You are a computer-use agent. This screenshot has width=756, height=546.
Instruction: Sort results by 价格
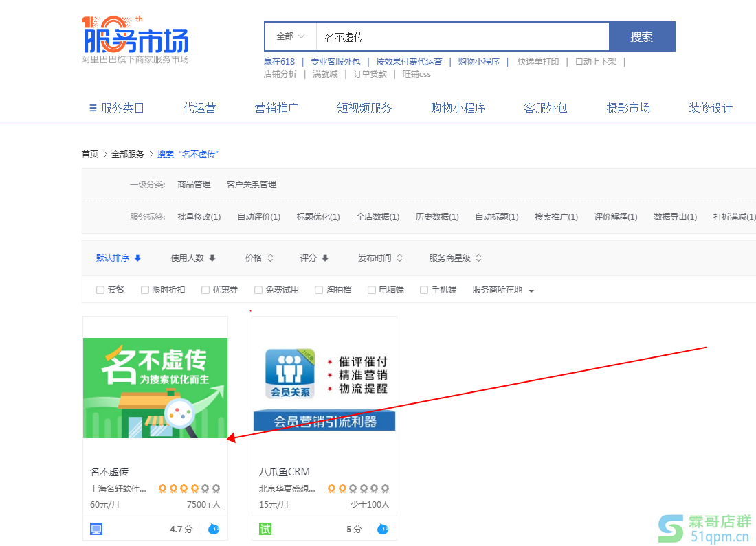tap(258, 258)
